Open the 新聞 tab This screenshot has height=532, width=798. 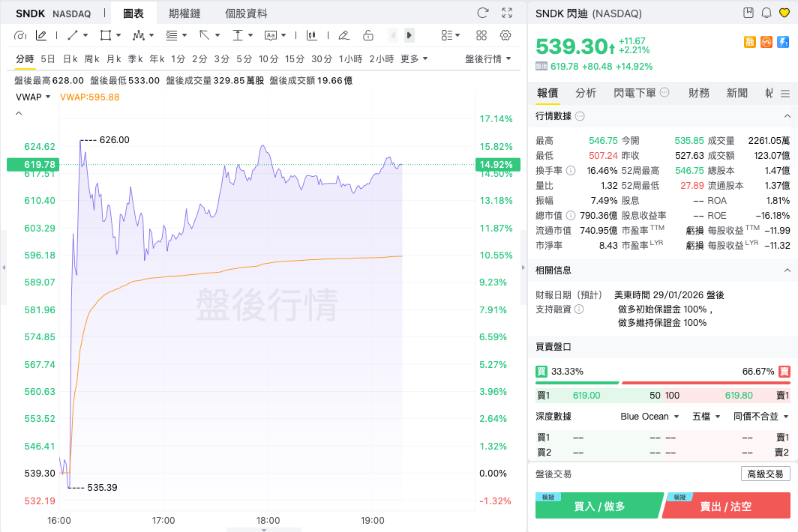[x=737, y=93]
